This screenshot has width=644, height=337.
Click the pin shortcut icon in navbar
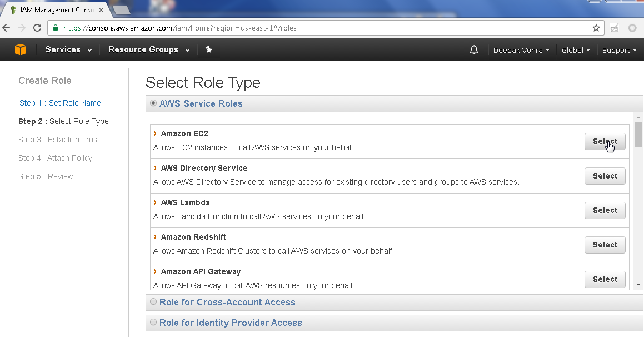pos(208,49)
